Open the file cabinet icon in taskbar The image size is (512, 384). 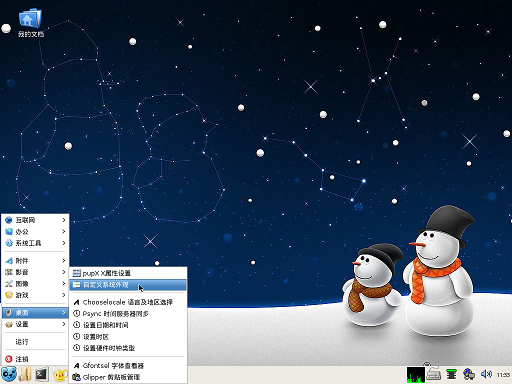click(25, 375)
